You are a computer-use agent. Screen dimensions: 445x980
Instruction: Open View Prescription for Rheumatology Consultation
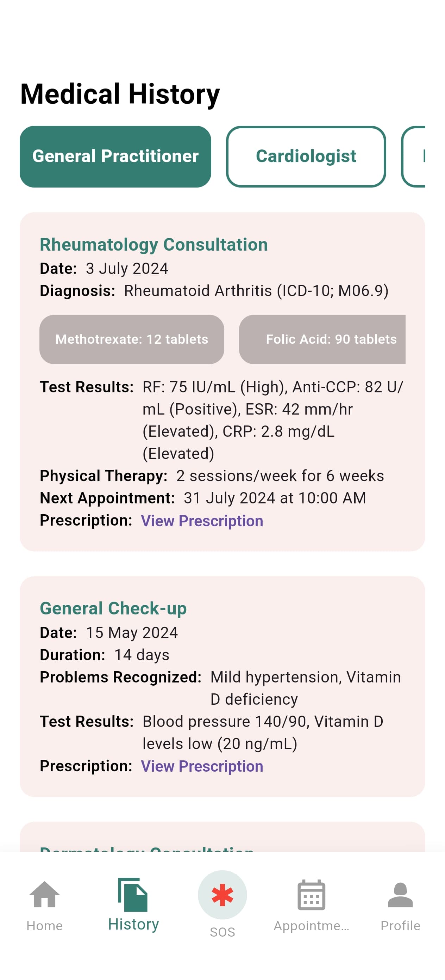[x=202, y=520]
